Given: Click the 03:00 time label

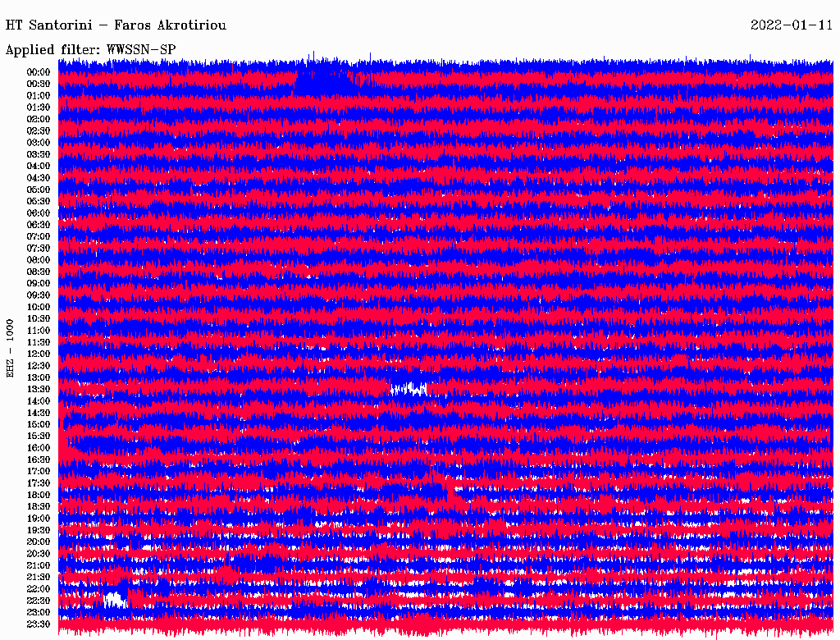Looking at the screenshot, I should 39,143.
